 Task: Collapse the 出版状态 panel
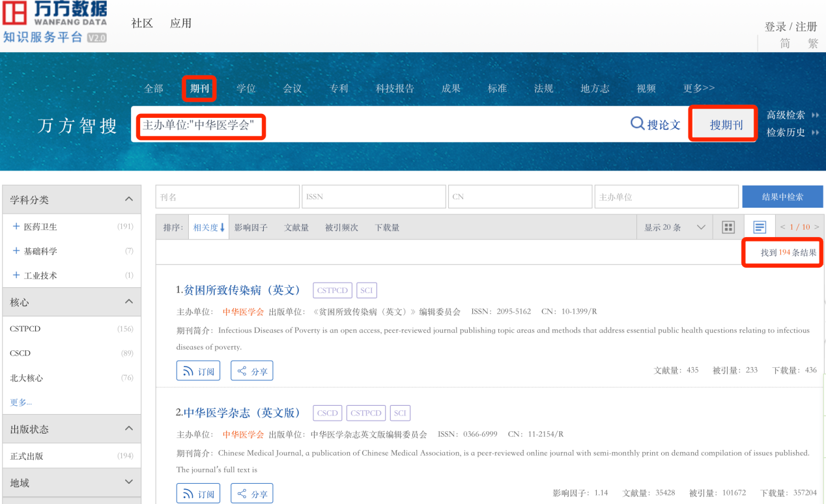pos(129,428)
